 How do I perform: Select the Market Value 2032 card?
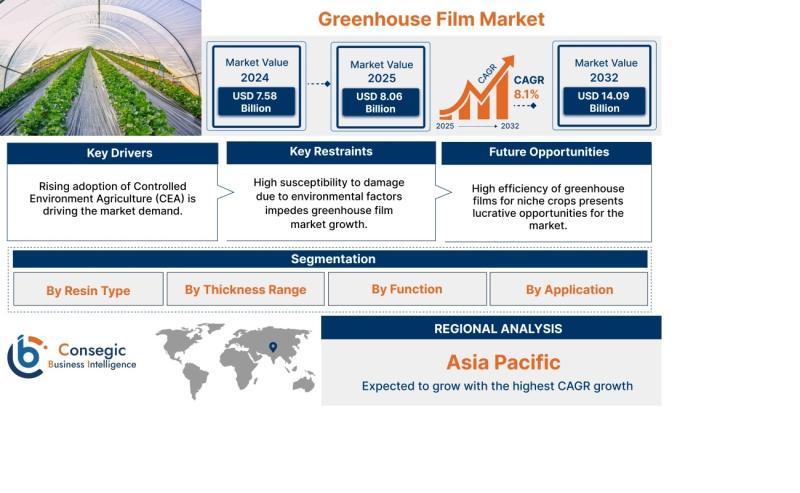coord(604,86)
